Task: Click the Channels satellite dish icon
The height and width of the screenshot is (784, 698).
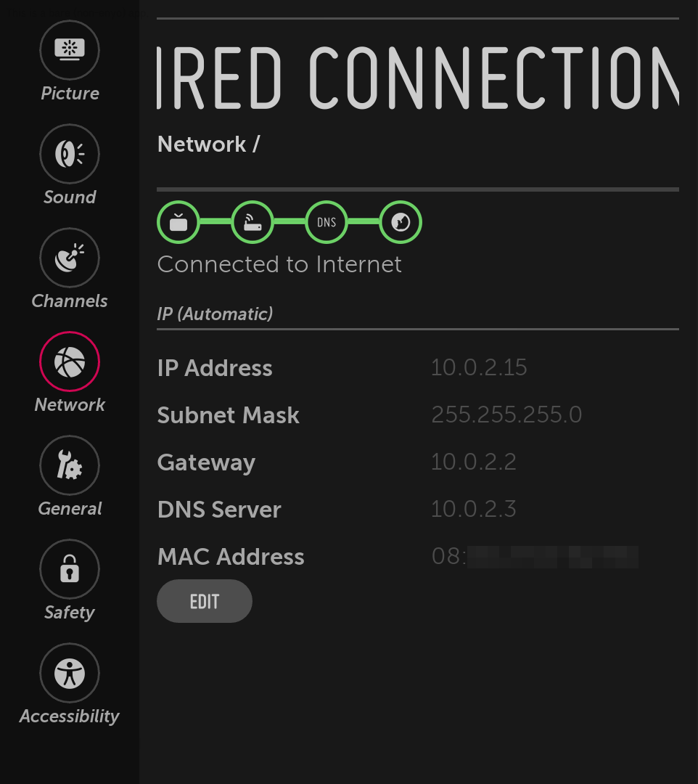Action: tap(69, 257)
